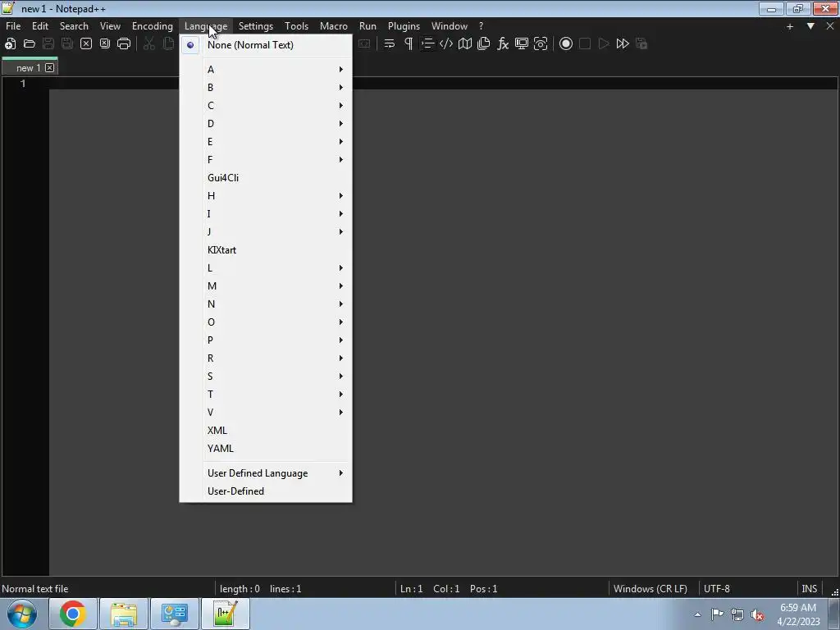This screenshot has width=840, height=630.
Task: Open Chrome from the taskbar
Action: (x=73, y=614)
